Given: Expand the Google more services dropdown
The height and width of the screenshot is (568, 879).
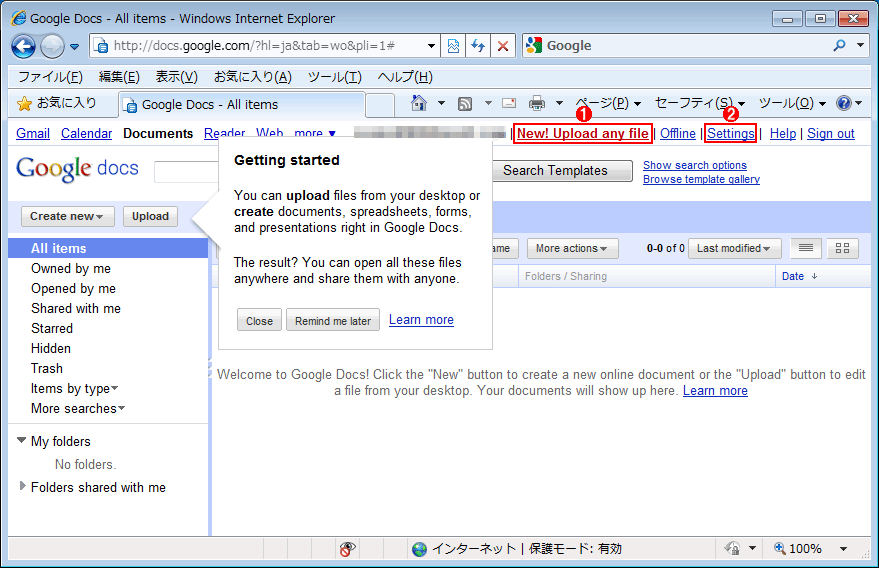Looking at the screenshot, I should point(315,133).
